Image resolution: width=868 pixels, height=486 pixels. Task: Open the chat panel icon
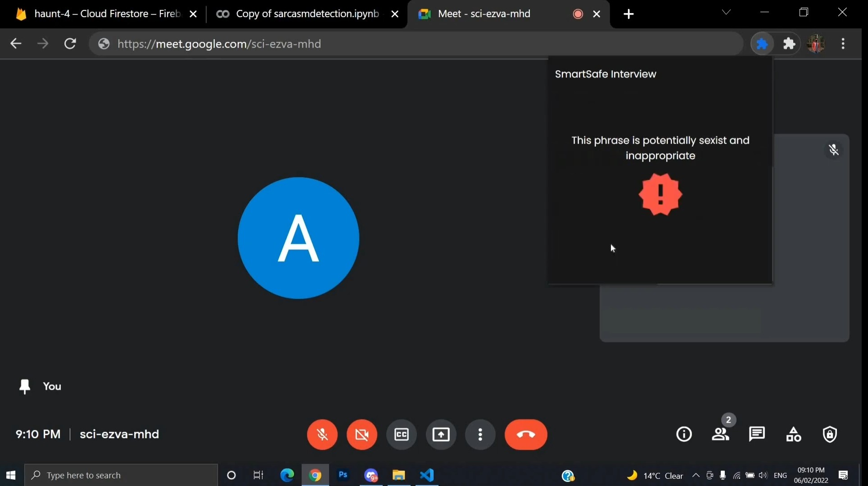(x=757, y=434)
